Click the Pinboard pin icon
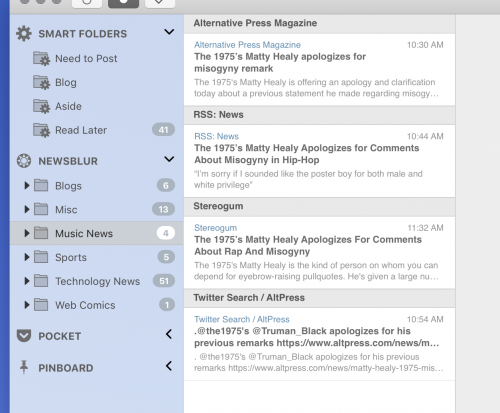The width and height of the screenshot is (500, 413). tap(24, 367)
